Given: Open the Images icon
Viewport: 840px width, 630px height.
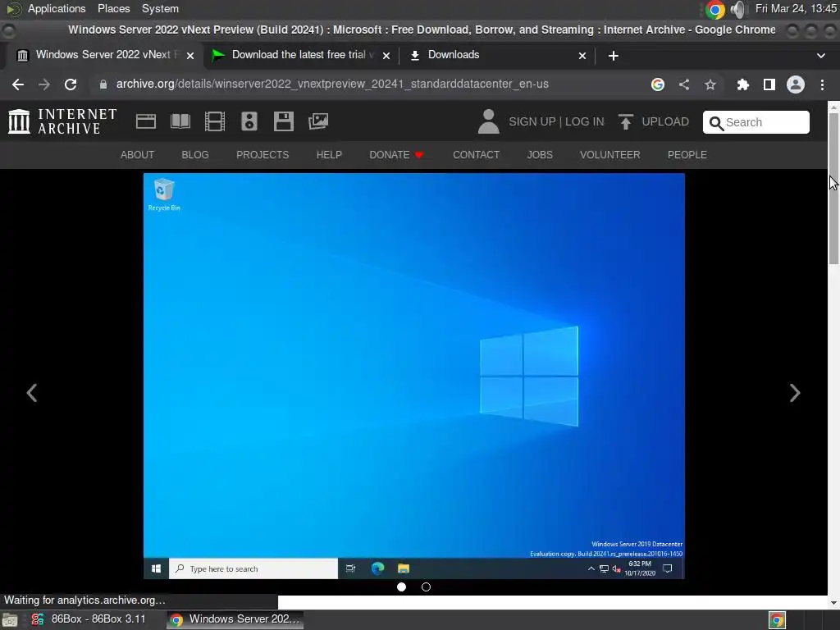Looking at the screenshot, I should (318, 121).
